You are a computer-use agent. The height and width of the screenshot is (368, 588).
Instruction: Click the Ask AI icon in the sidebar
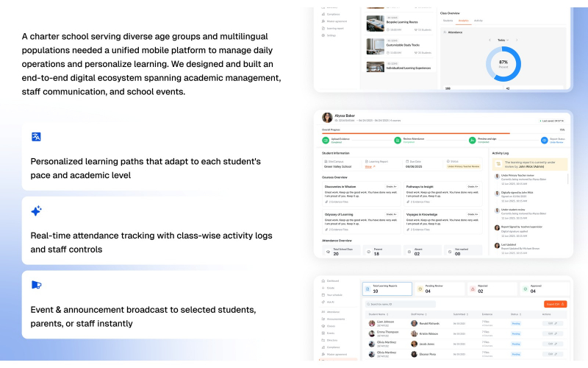click(323, 302)
